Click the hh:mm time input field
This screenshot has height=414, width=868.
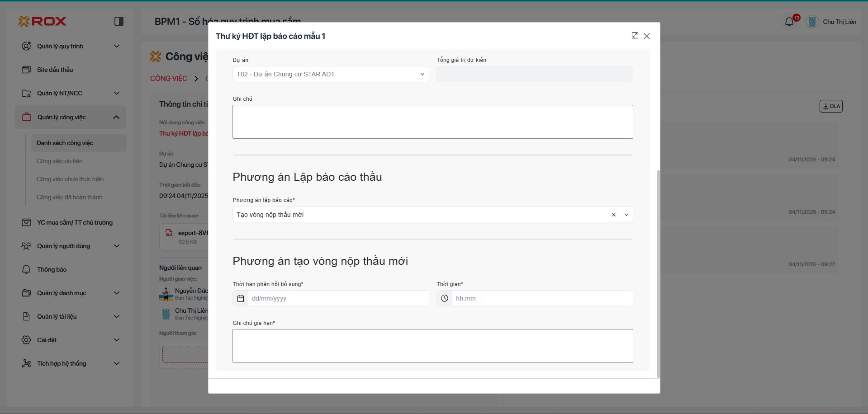click(542, 299)
